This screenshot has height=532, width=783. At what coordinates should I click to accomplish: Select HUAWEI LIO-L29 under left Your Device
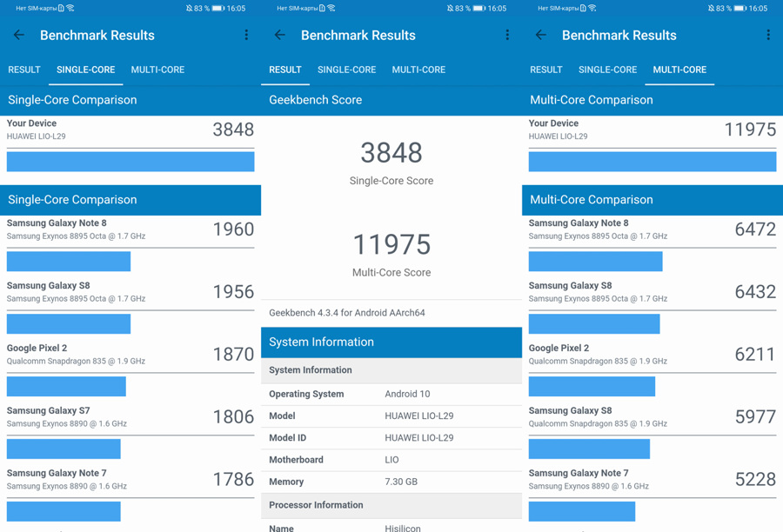tap(36, 136)
